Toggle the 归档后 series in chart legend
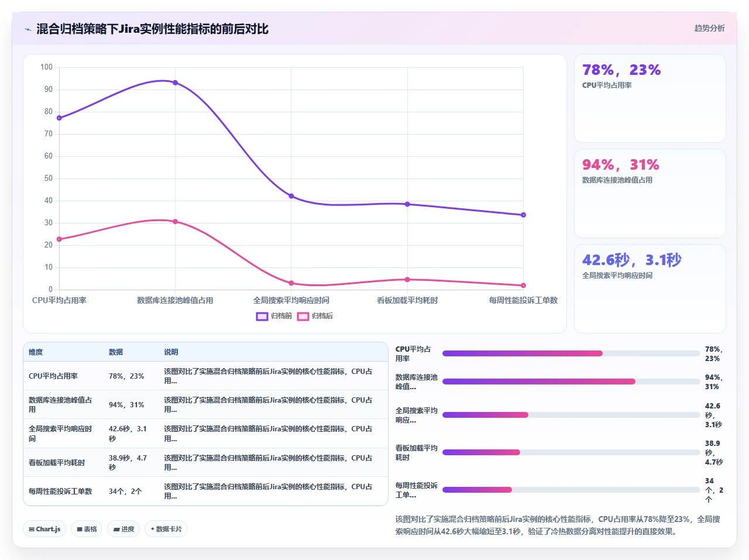The height and width of the screenshot is (560, 749). click(315, 316)
